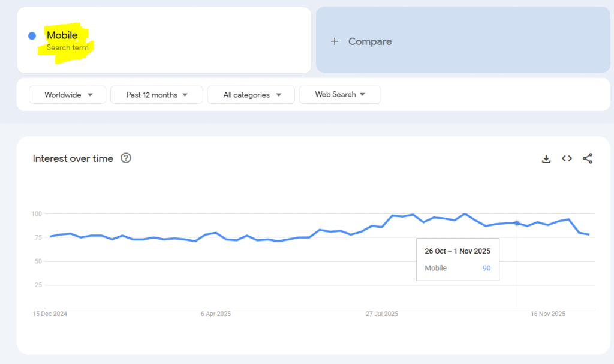Screen dimensions: 614x364
Task: Click the plus icon beside Compare
Action: tap(335, 41)
